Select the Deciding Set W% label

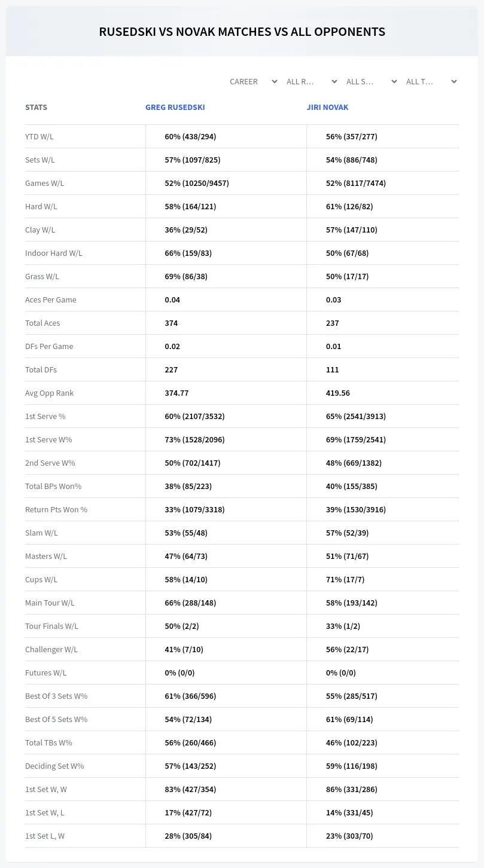(54, 766)
